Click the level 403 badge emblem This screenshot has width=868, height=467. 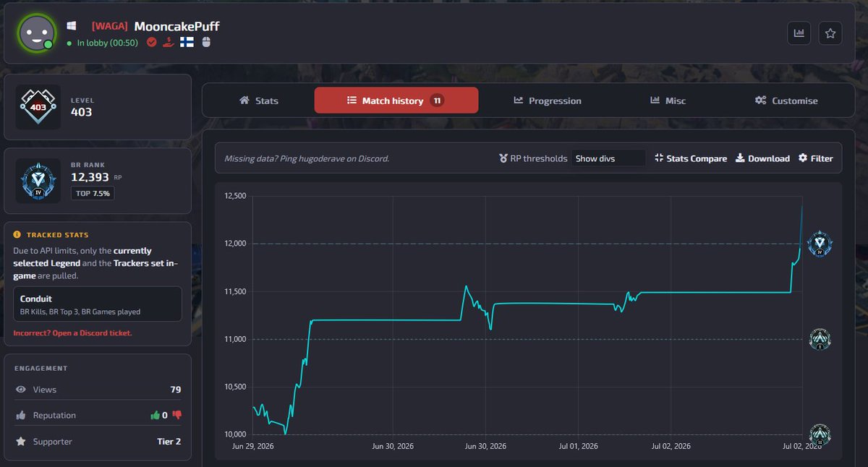(38, 107)
